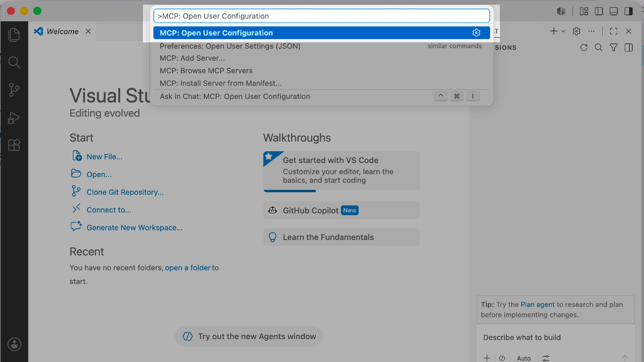
Task: Click the Connect to... link
Action: pyautogui.click(x=109, y=210)
